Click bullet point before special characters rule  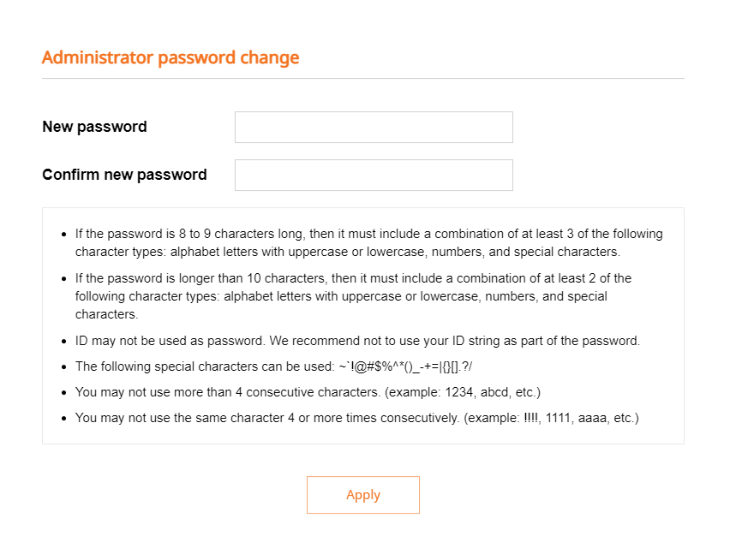click(64, 367)
